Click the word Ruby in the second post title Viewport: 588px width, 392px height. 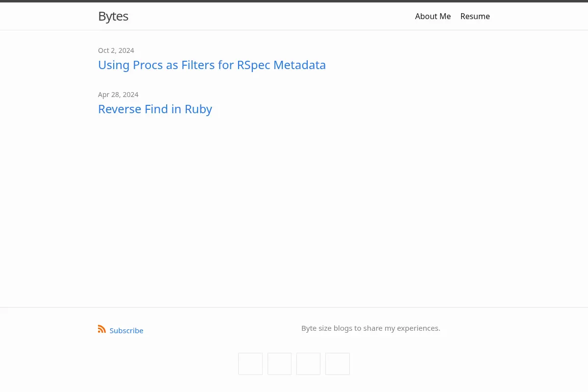click(x=198, y=109)
